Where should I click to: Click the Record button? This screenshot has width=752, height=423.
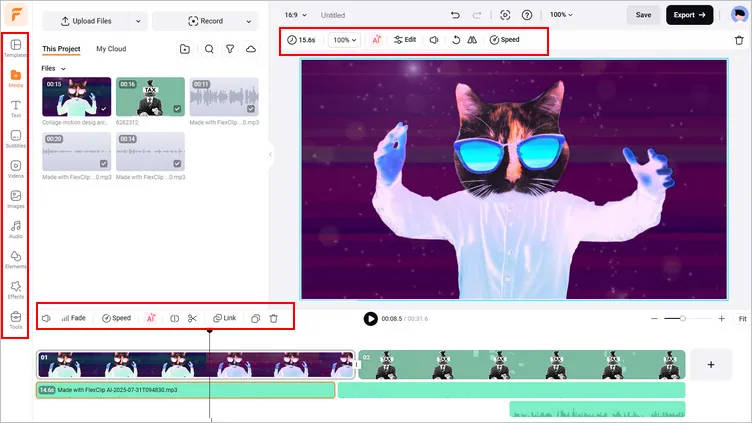pos(205,21)
